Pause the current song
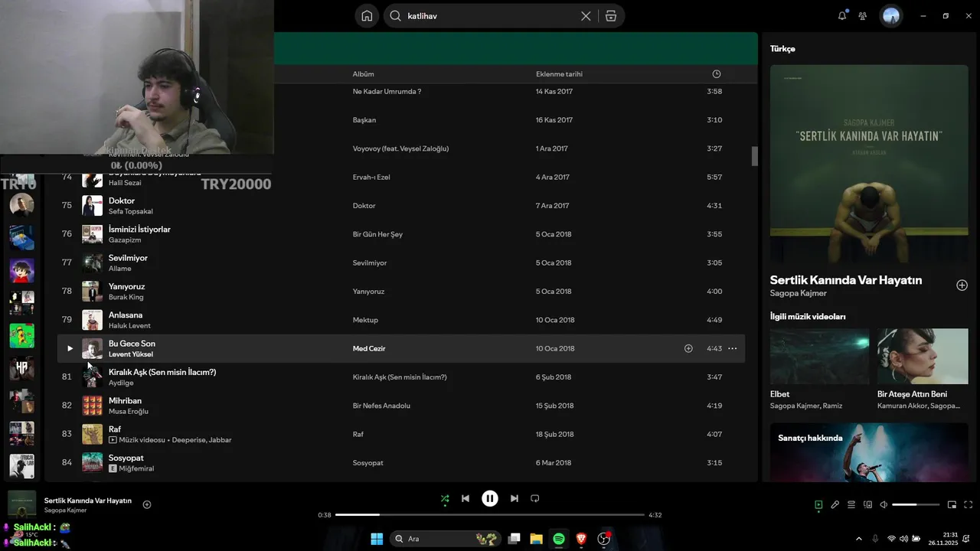 pos(490,498)
